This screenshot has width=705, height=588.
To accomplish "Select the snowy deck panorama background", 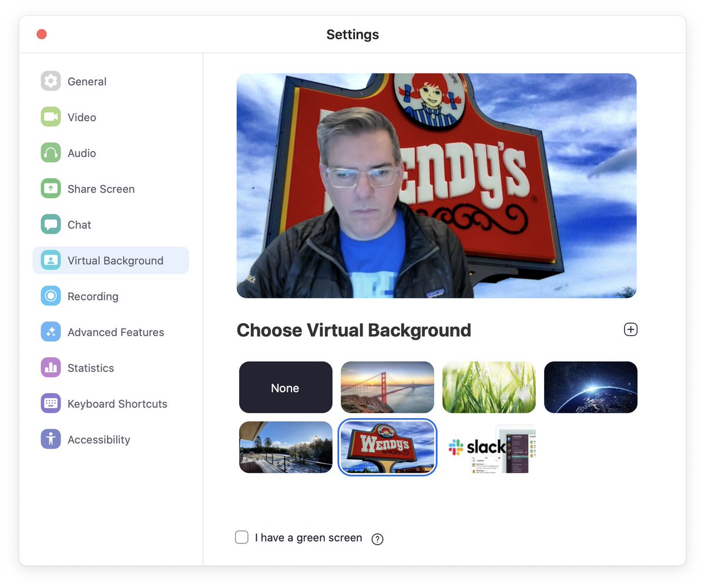I will tap(286, 447).
